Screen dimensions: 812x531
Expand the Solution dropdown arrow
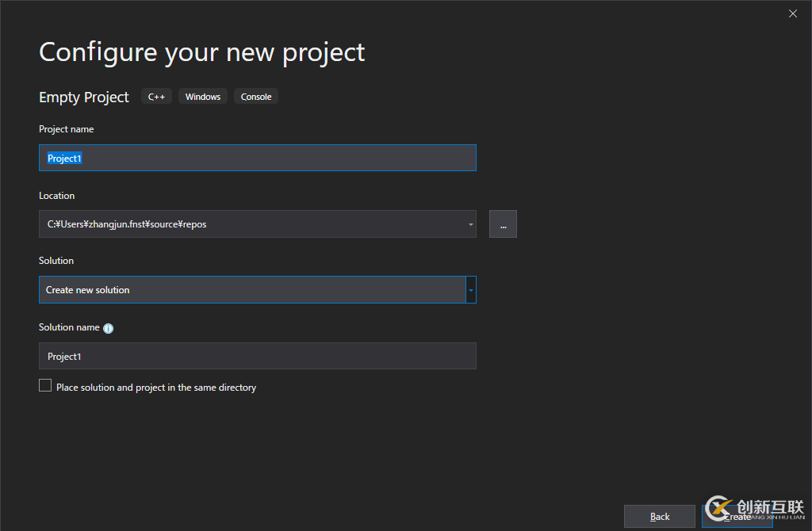coord(471,290)
